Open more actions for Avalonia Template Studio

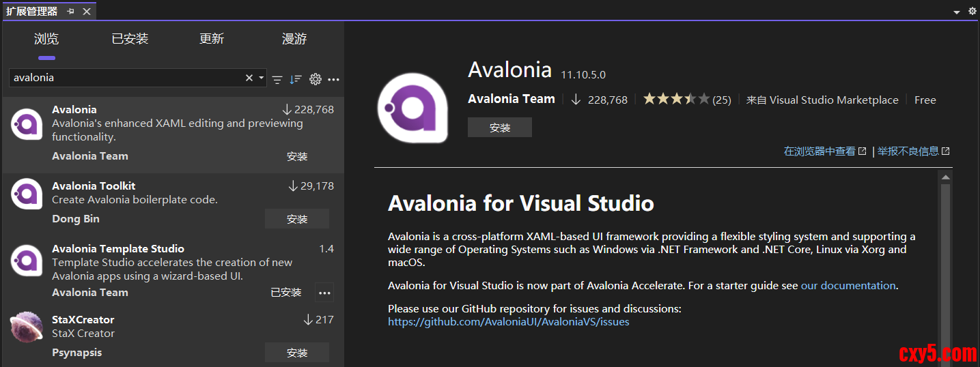pos(324,293)
